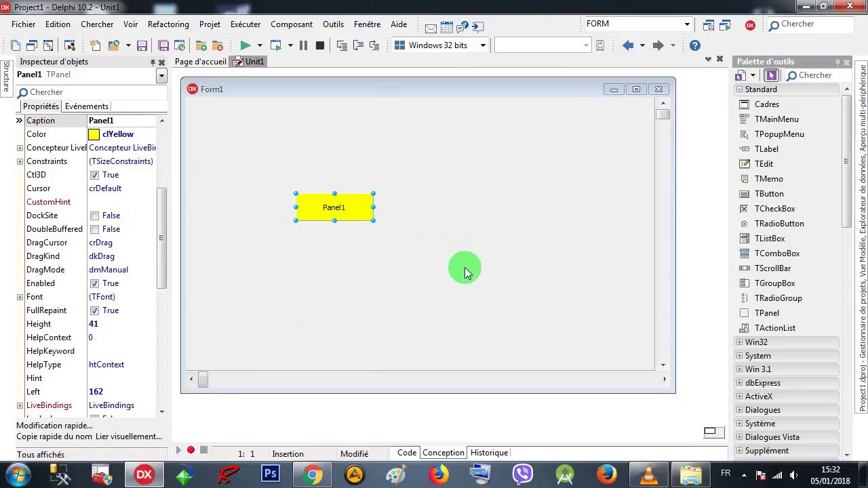Click the macro play triangle in status bar
Screen dimensions: 868x488
click(x=178, y=450)
